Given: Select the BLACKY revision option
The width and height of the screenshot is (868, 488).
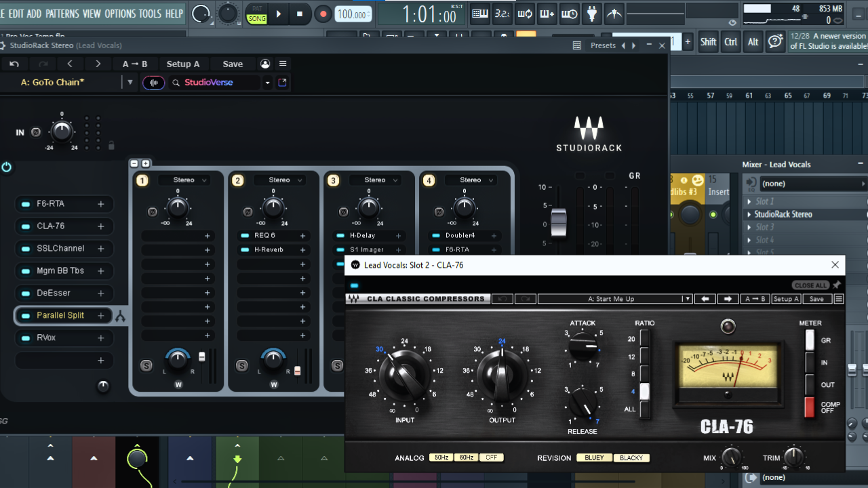Looking at the screenshot, I should pos(631,457).
